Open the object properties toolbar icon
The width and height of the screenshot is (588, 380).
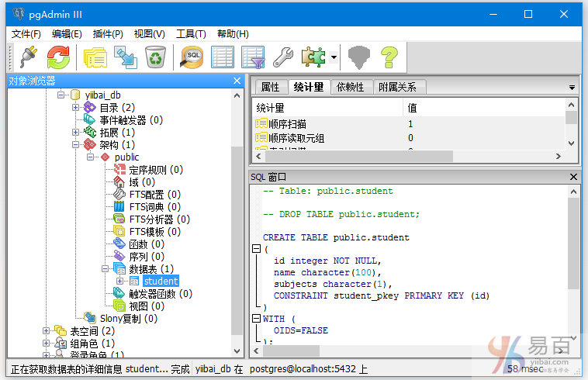(95, 57)
